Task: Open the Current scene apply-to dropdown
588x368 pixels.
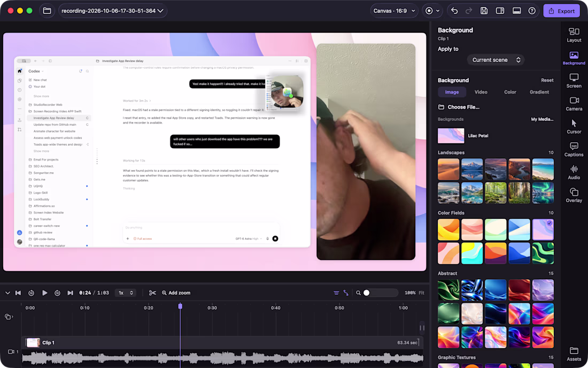Action: click(496, 60)
